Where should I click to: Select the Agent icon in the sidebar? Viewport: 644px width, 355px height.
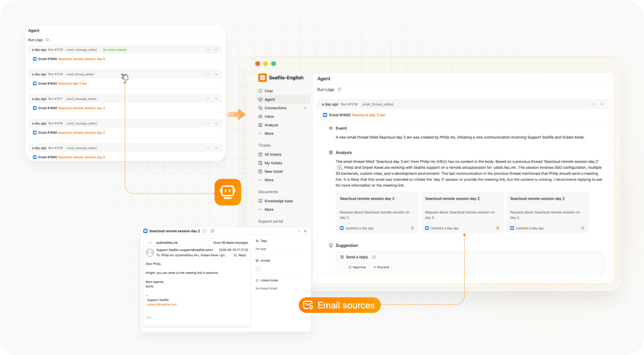point(260,99)
